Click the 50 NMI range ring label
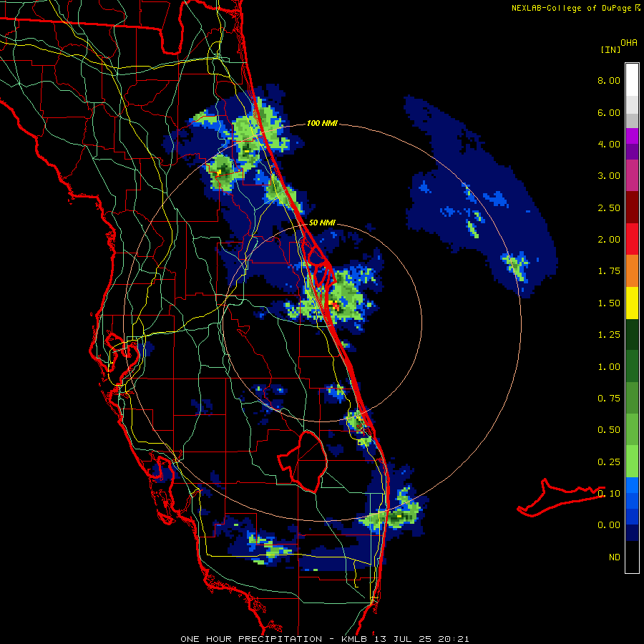 tap(322, 223)
